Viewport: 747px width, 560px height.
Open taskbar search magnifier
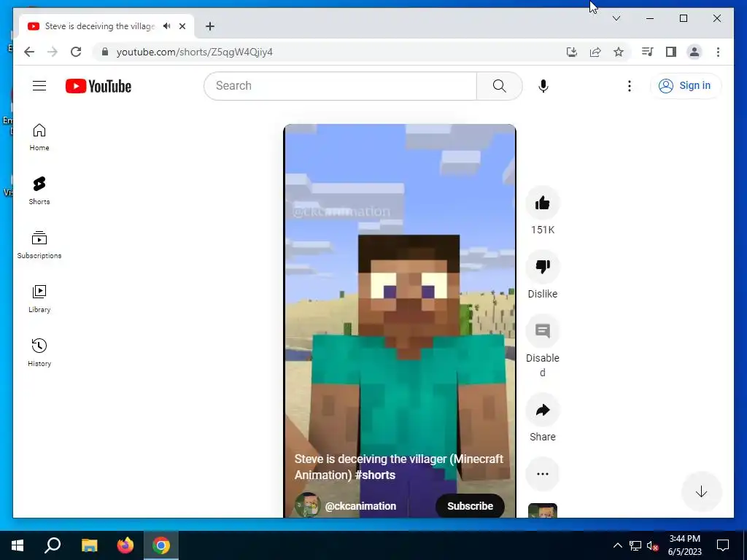coord(53,545)
